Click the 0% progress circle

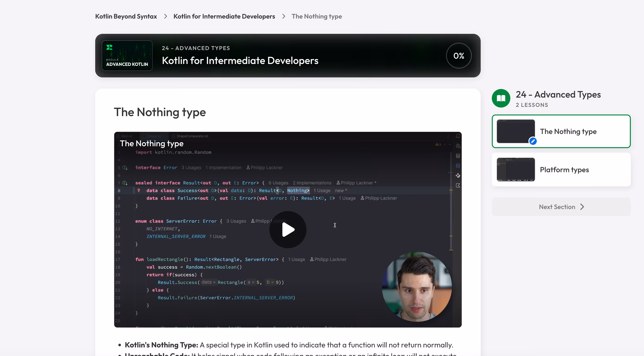coord(458,56)
